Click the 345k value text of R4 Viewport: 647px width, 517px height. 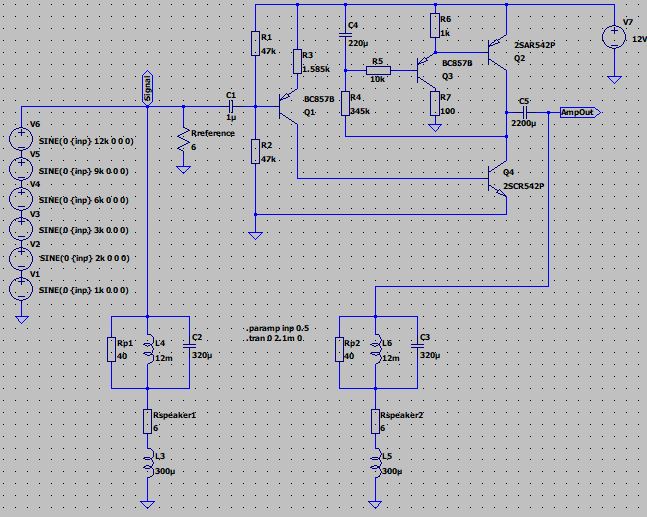(360, 111)
